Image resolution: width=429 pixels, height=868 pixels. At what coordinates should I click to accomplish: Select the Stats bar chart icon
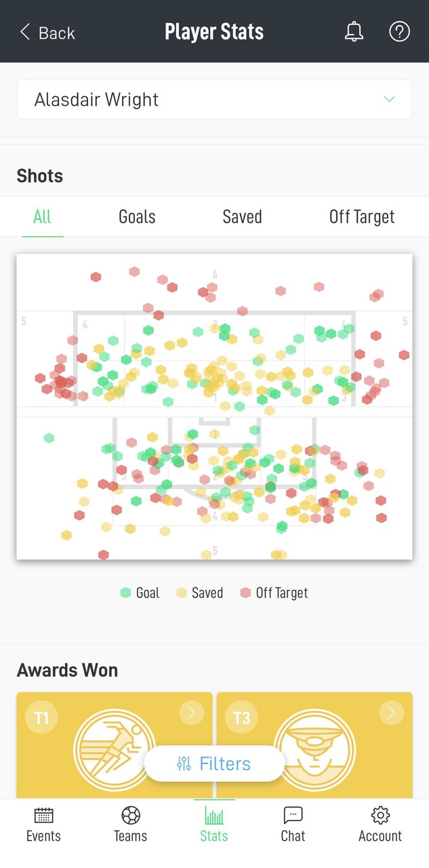coord(214,816)
